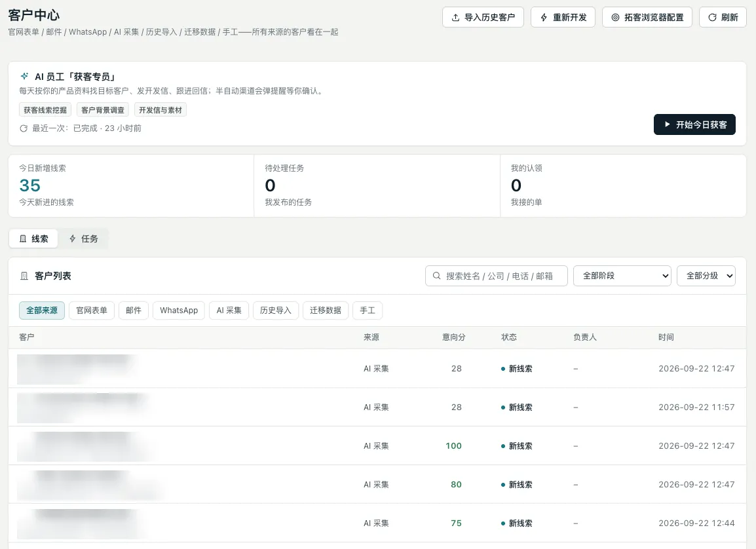The image size is (756, 549).
Task: Click the play icon on 开始今日获客
Action: [668, 124]
